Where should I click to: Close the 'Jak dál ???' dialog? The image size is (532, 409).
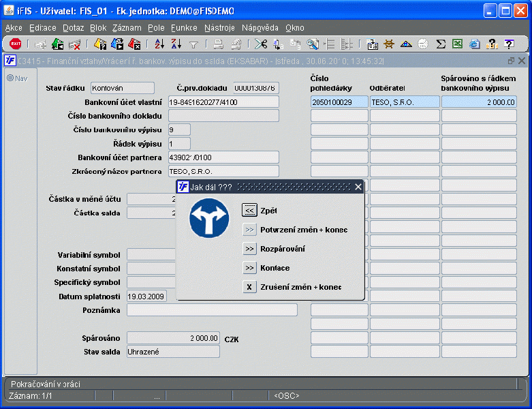point(358,187)
